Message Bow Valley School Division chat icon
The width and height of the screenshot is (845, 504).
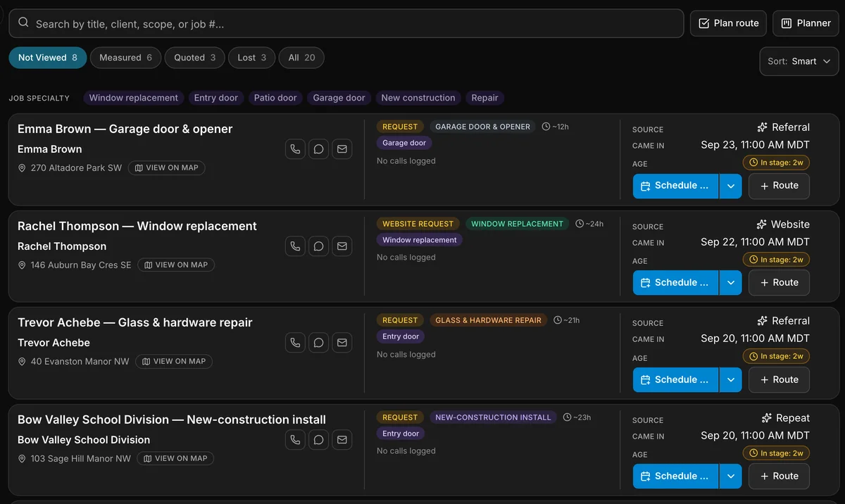(x=319, y=440)
